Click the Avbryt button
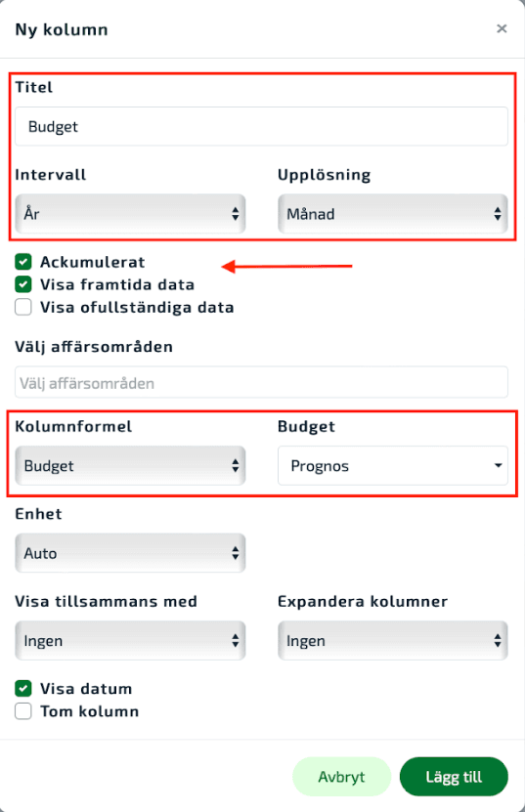 click(341, 777)
